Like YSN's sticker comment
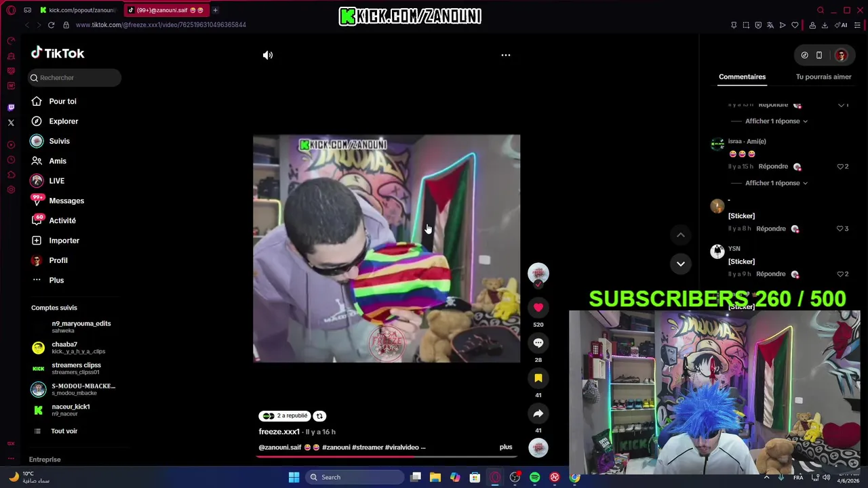The image size is (868, 488). tap(840, 274)
